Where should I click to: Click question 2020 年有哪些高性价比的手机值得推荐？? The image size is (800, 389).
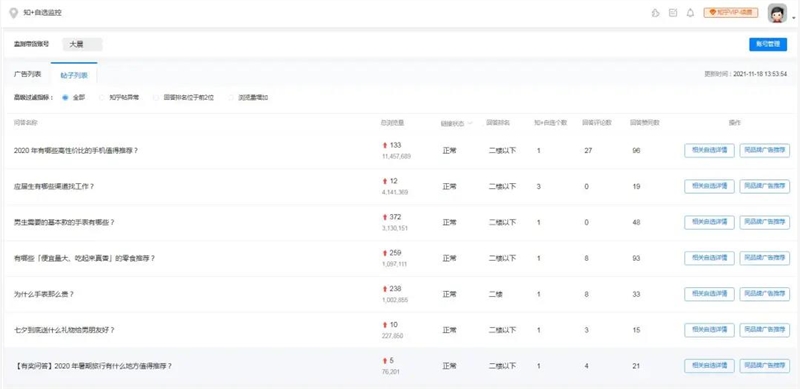click(76, 151)
